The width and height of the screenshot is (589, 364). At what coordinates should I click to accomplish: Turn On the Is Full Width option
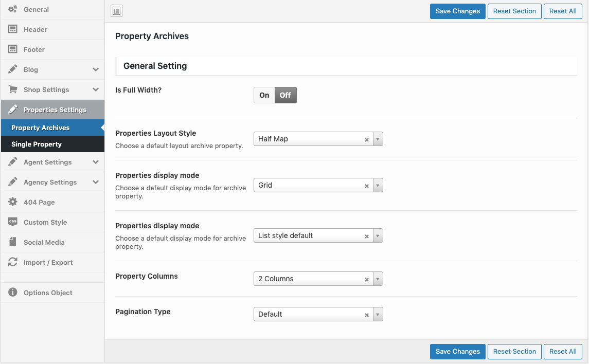pyautogui.click(x=264, y=95)
